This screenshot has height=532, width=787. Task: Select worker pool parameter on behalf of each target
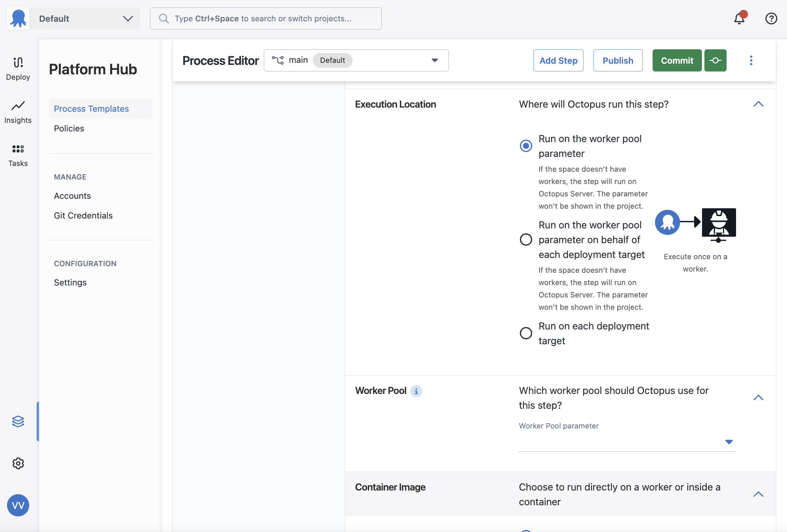526,240
